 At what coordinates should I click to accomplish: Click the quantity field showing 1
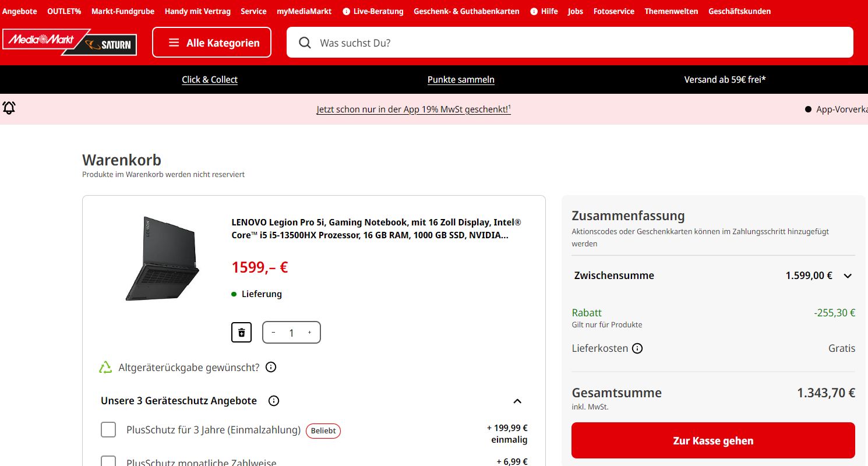[x=291, y=333]
